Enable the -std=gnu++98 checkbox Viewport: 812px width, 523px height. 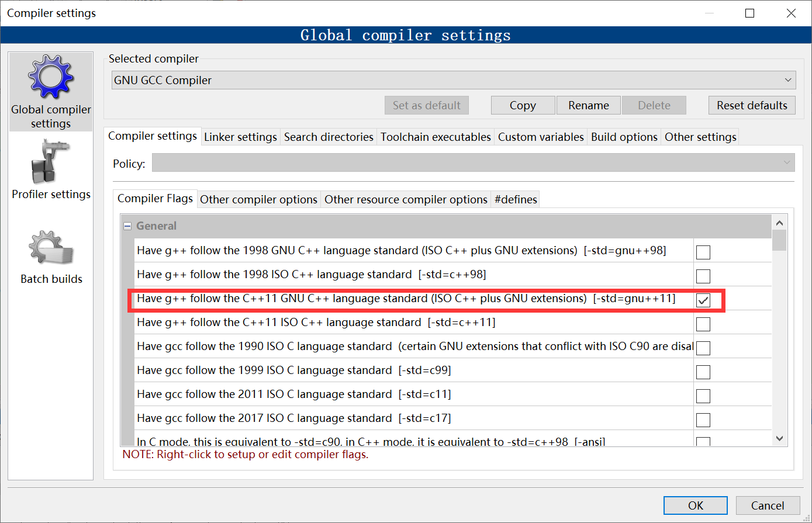click(703, 252)
